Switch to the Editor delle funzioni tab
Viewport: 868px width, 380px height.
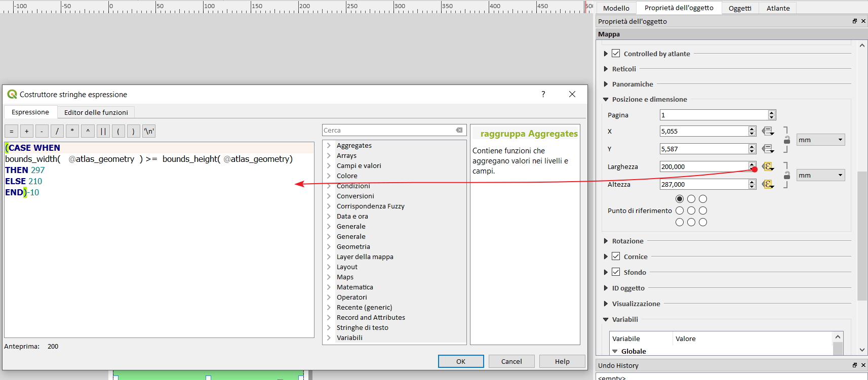(96, 112)
